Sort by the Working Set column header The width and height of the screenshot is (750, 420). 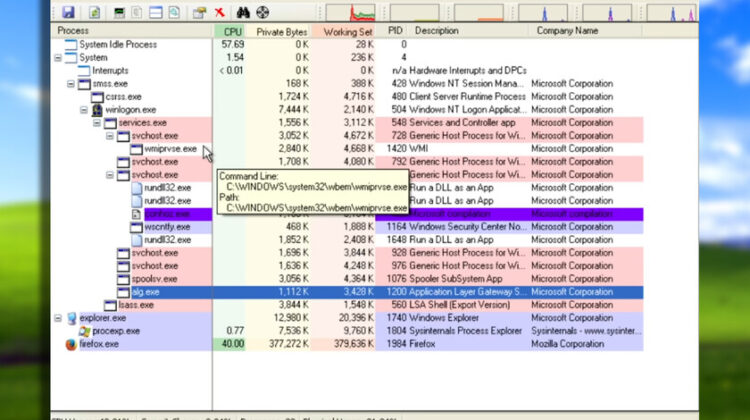pyautogui.click(x=343, y=31)
